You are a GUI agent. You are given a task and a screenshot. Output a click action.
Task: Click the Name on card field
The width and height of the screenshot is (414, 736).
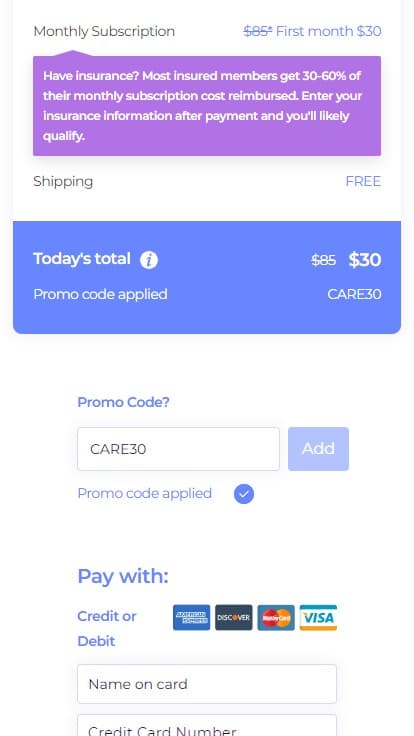(x=207, y=684)
